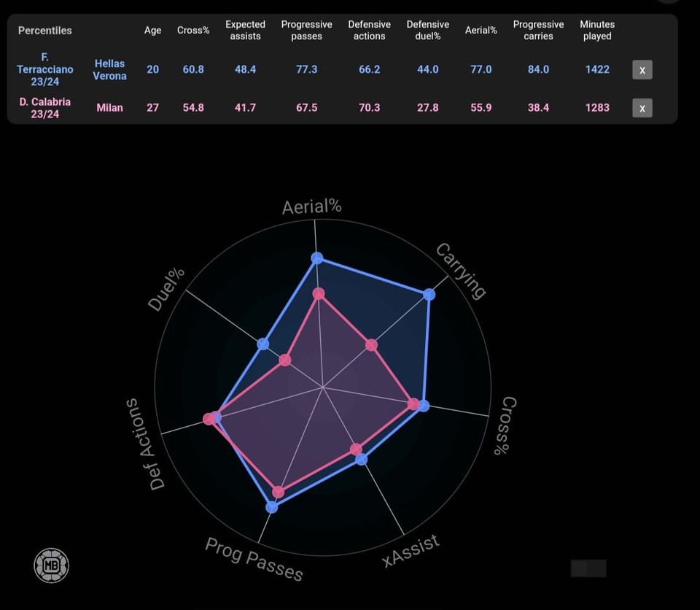Click the Hellas Verona team name
Image resolution: width=700 pixels, height=610 pixels.
[x=109, y=70]
